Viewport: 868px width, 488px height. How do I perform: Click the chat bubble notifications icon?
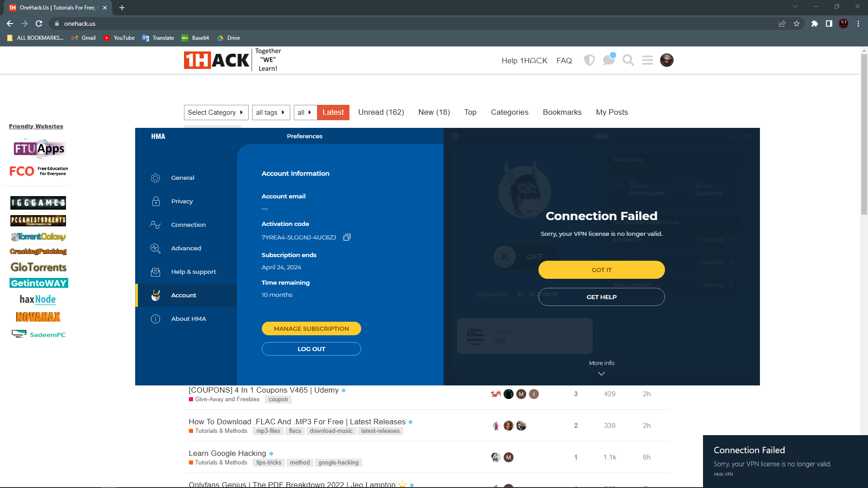tap(609, 60)
